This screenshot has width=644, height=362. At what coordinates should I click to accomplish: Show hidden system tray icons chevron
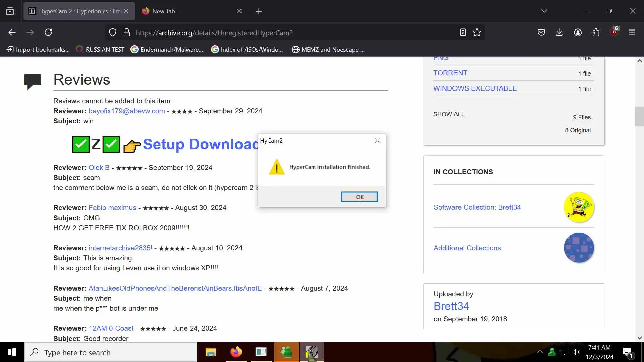[540, 352]
